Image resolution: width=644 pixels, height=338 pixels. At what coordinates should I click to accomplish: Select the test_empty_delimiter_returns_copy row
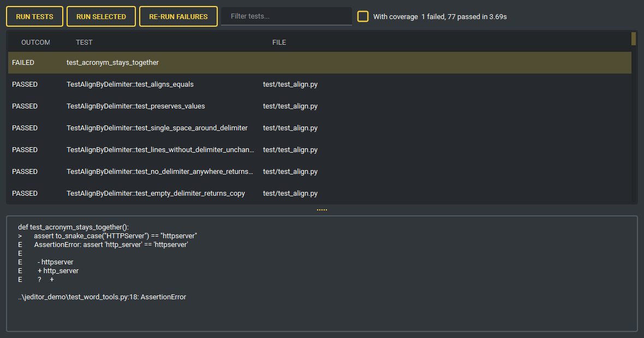pyautogui.click(x=319, y=193)
